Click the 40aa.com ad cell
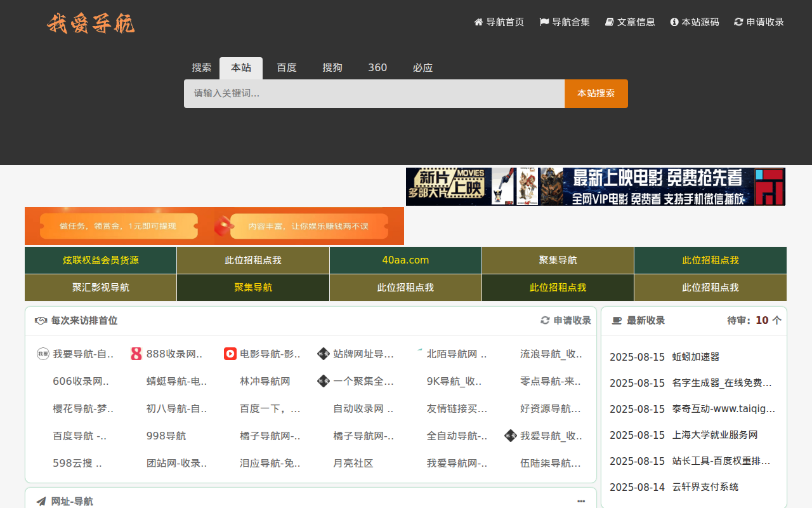 pos(405,260)
